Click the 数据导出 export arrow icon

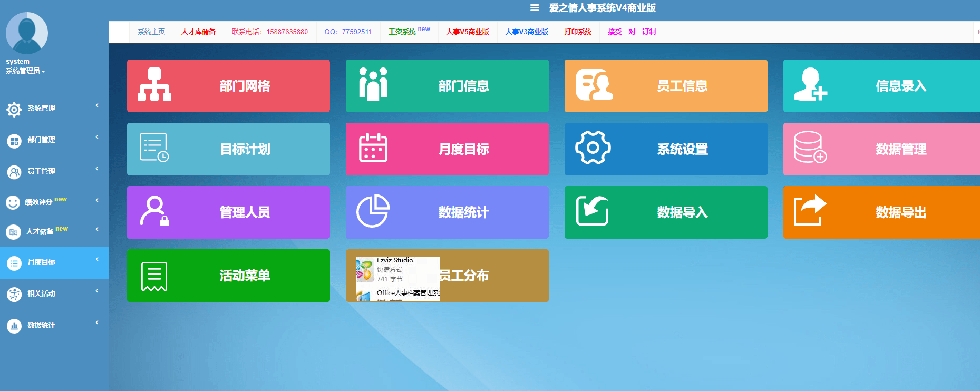(810, 210)
